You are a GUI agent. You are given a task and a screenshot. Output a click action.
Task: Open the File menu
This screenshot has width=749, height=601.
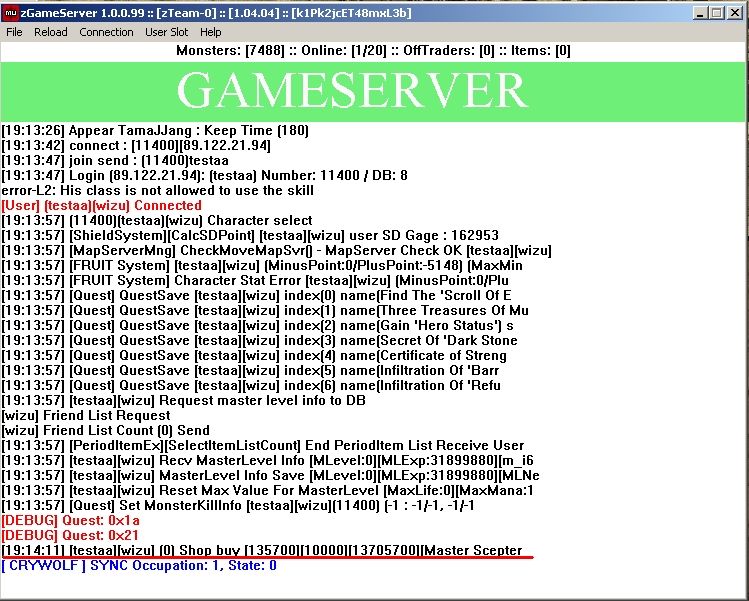(14, 32)
